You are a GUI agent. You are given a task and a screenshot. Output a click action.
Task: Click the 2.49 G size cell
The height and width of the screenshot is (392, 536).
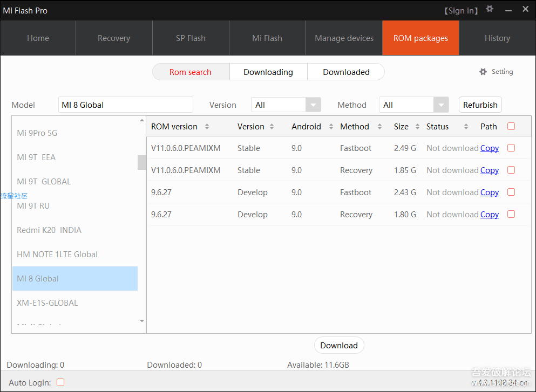coord(405,148)
